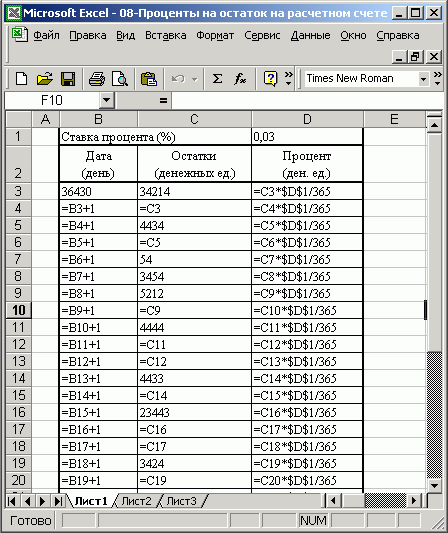The image size is (448, 533).
Task: Select column B header
Action: coord(98,119)
